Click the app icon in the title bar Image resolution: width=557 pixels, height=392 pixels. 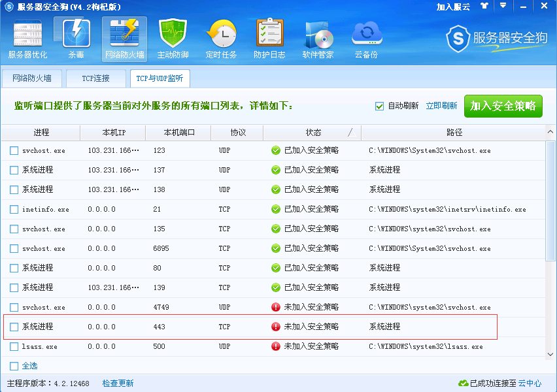(9, 7)
